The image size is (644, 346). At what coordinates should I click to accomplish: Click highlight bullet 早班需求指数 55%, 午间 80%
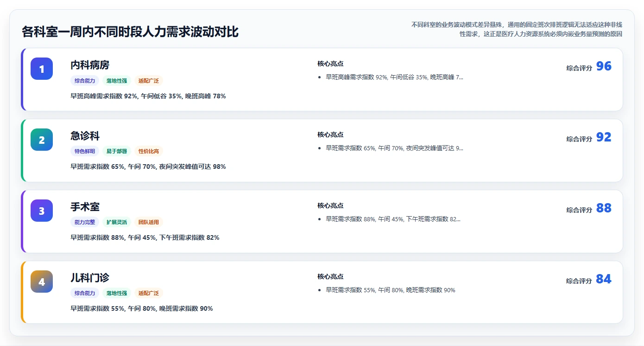click(x=391, y=290)
